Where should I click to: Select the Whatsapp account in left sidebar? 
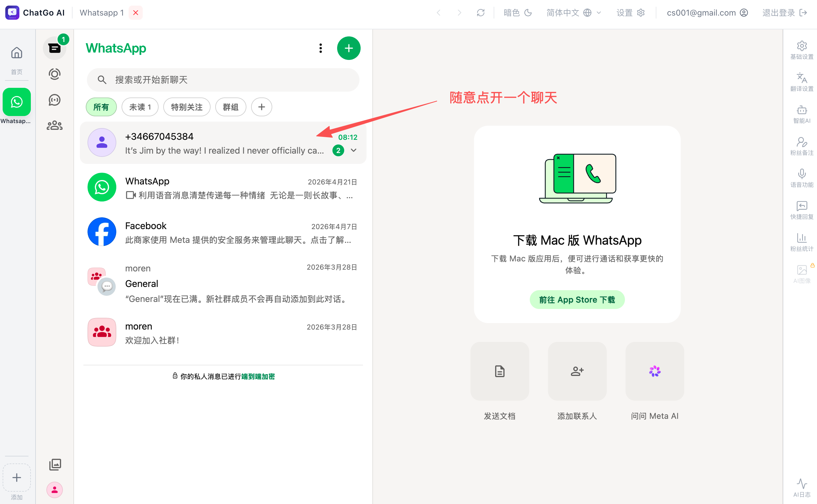click(x=17, y=102)
